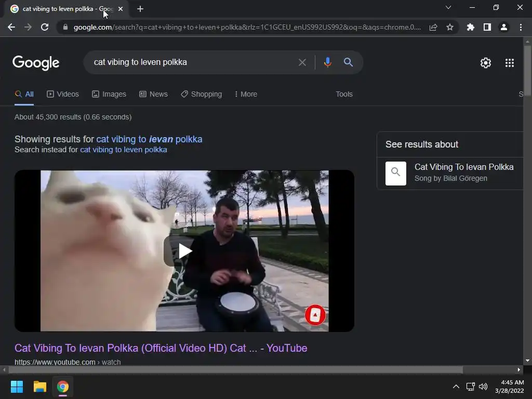Click the padlock site info icon
Viewport: 532px width, 399px height.
click(x=65, y=27)
